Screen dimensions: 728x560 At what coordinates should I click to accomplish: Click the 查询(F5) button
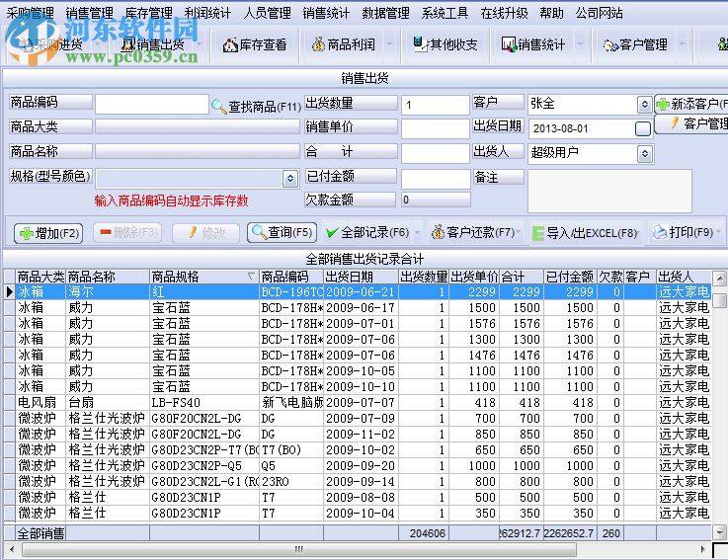point(283,232)
